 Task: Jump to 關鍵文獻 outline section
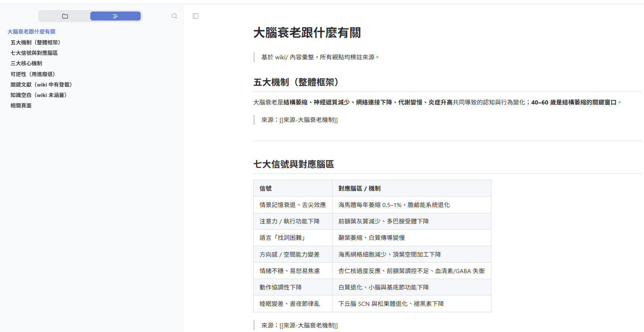click(41, 85)
